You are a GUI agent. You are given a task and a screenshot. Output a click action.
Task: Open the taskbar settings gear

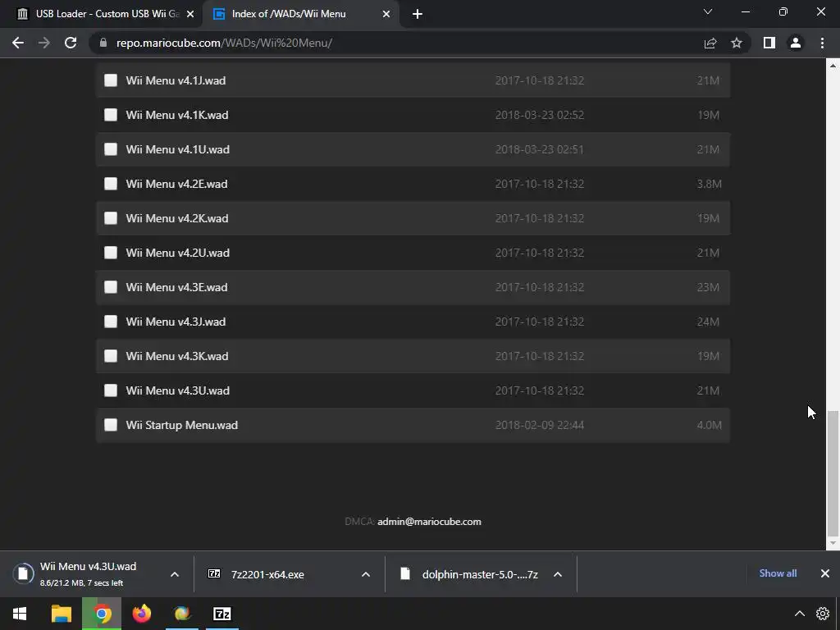(x=823, y=614)
